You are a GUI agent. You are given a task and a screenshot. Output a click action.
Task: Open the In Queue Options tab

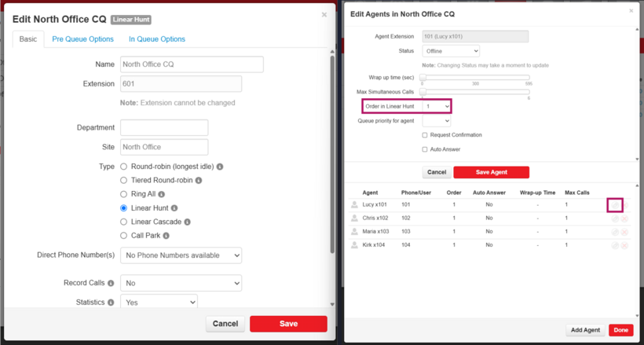point(157,39)
